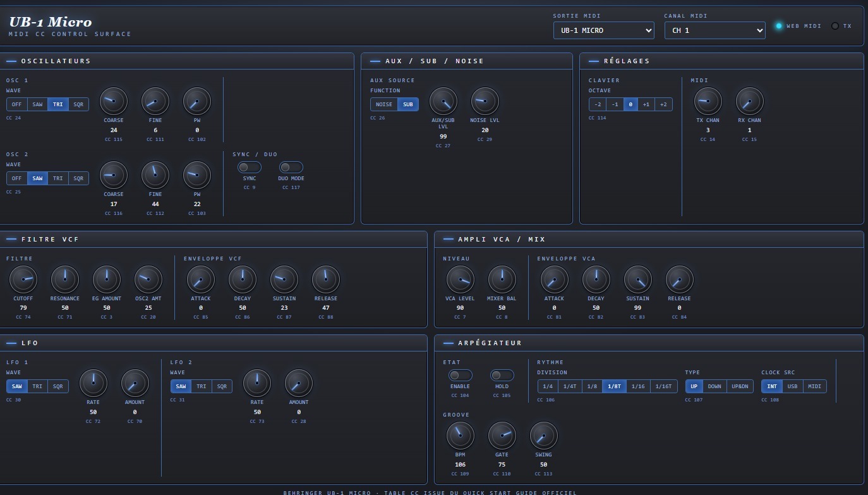
Task: Open the Sortie MIDI dropdown
Action: (604, 30)
